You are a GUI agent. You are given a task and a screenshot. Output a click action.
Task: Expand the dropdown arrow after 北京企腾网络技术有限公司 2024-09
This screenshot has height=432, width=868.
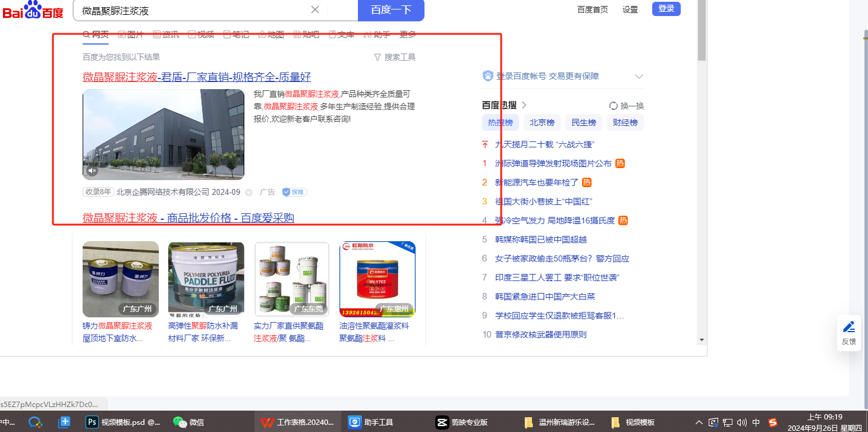(249, 193)
